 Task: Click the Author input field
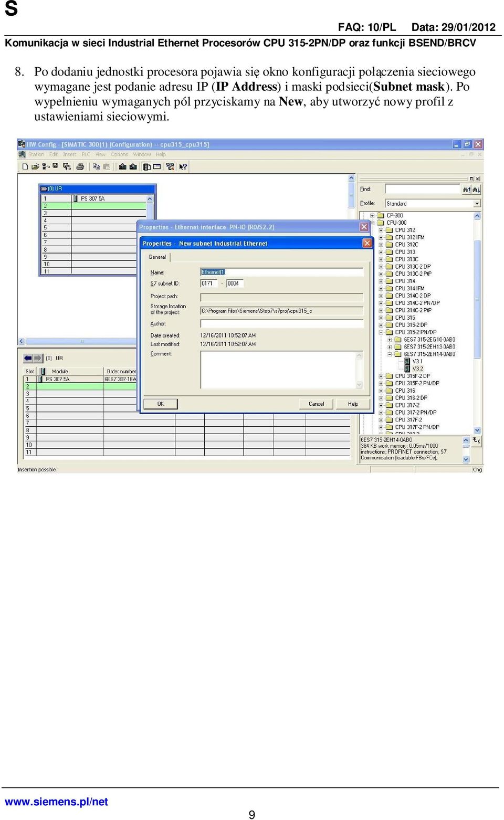[281, 324]
